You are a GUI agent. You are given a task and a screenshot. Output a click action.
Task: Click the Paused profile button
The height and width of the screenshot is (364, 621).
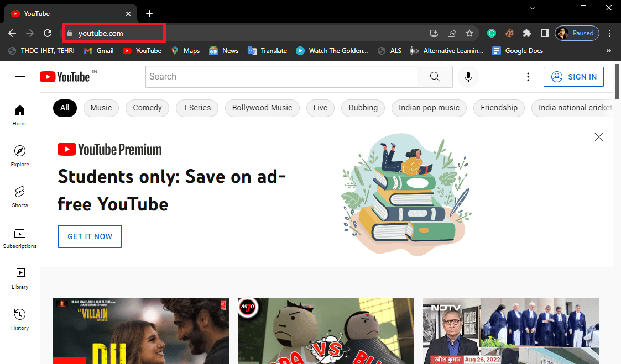click(x=577, y=33)
